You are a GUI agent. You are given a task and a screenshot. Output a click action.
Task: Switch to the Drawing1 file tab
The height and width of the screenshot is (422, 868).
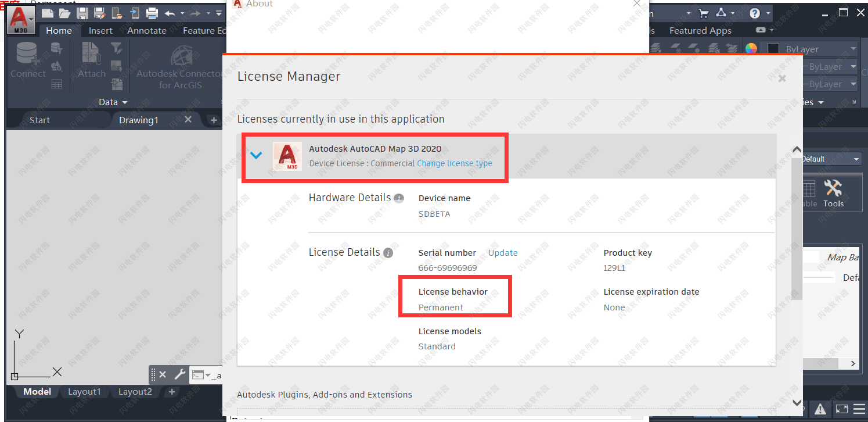[138, 120]
